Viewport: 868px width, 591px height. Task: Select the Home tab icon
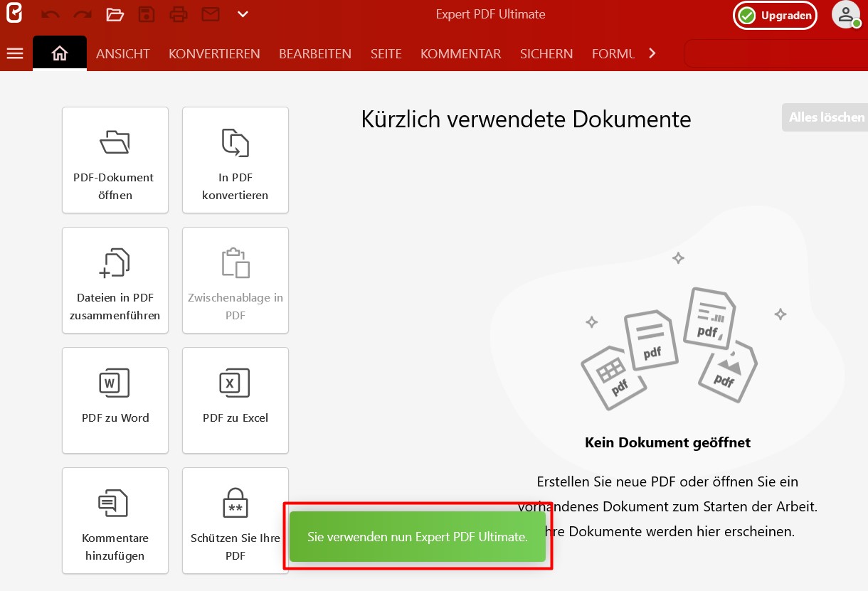click(x=60, y=53)
